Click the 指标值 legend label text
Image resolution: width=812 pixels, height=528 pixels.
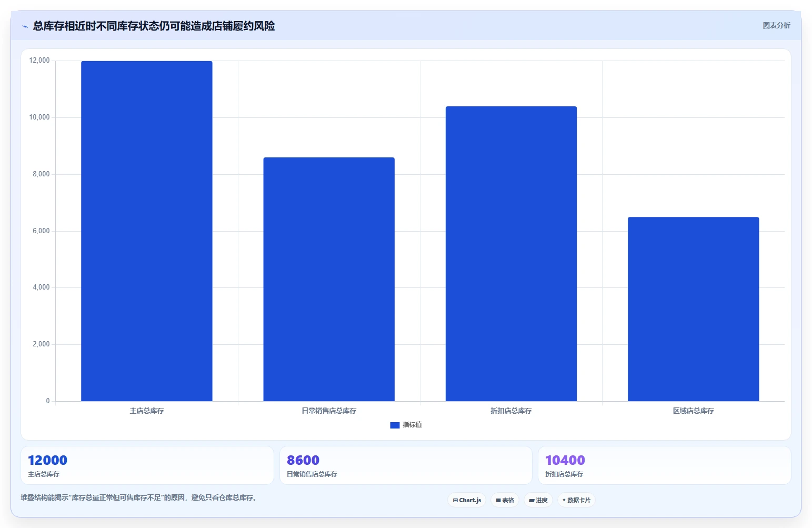click(x=412, y=425)
